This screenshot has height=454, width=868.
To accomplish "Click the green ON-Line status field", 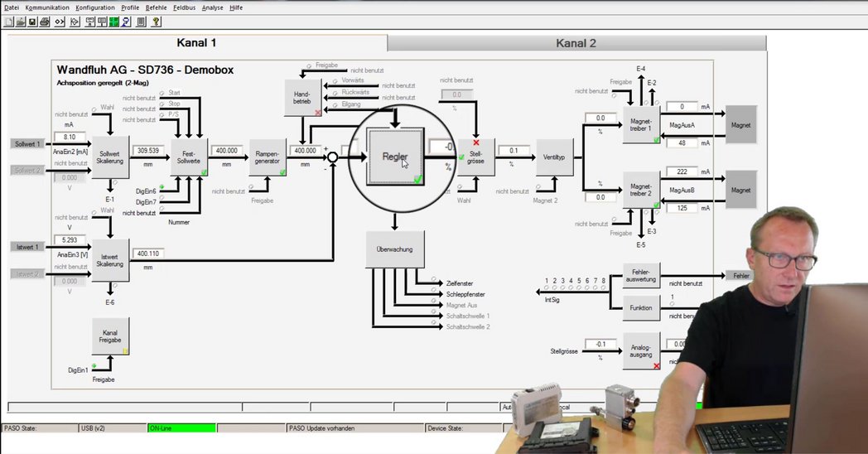I will (181, 428).
